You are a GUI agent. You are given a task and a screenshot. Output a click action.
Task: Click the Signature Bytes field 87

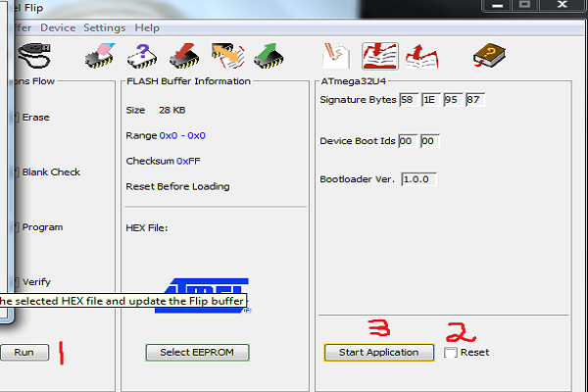click(475, 100)
